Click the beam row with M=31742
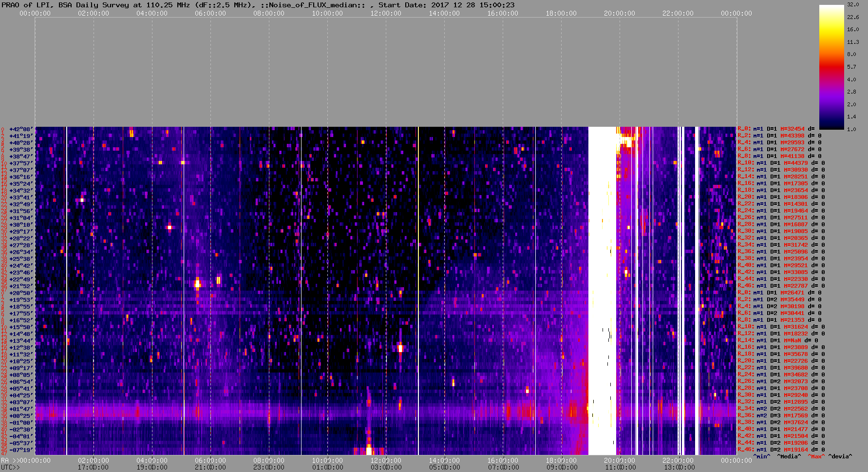Image resolution: width=868 pixels, height=472 pixels. (x=781, y=245)
